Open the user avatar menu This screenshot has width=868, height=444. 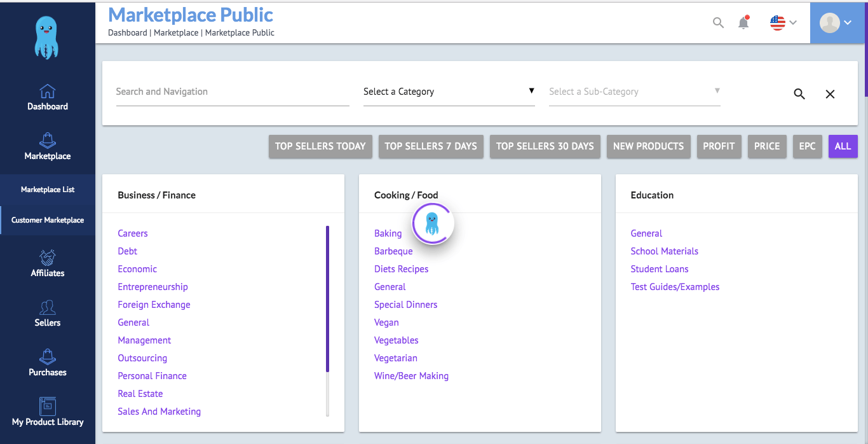point(829,23)
